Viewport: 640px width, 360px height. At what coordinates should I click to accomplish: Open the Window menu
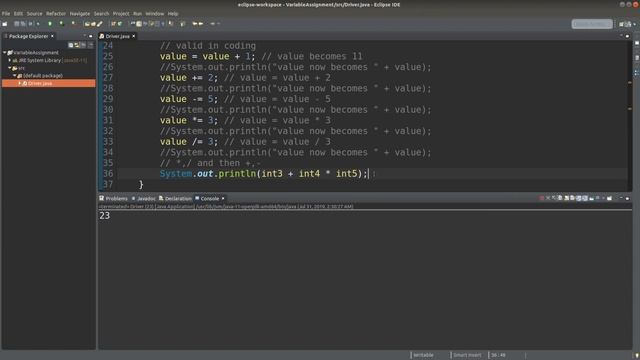click(x=155, y=13)
